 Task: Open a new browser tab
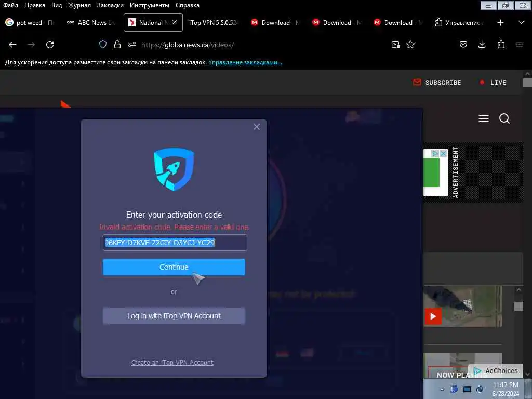500,23
